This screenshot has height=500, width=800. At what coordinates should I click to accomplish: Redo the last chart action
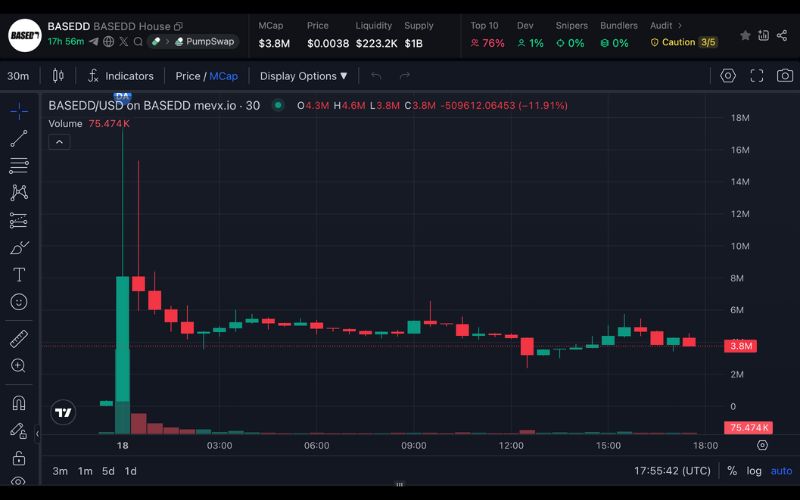(x=405, y=76)
